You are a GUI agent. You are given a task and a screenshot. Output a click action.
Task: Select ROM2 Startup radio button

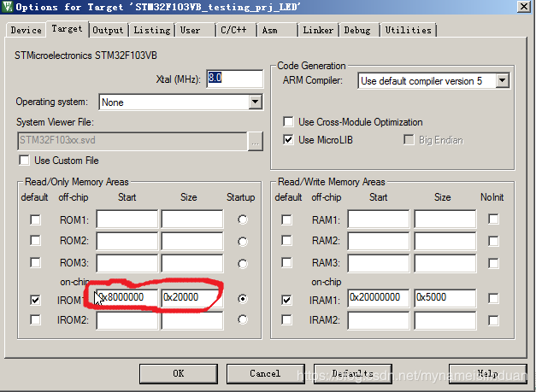tap(243, 242)
